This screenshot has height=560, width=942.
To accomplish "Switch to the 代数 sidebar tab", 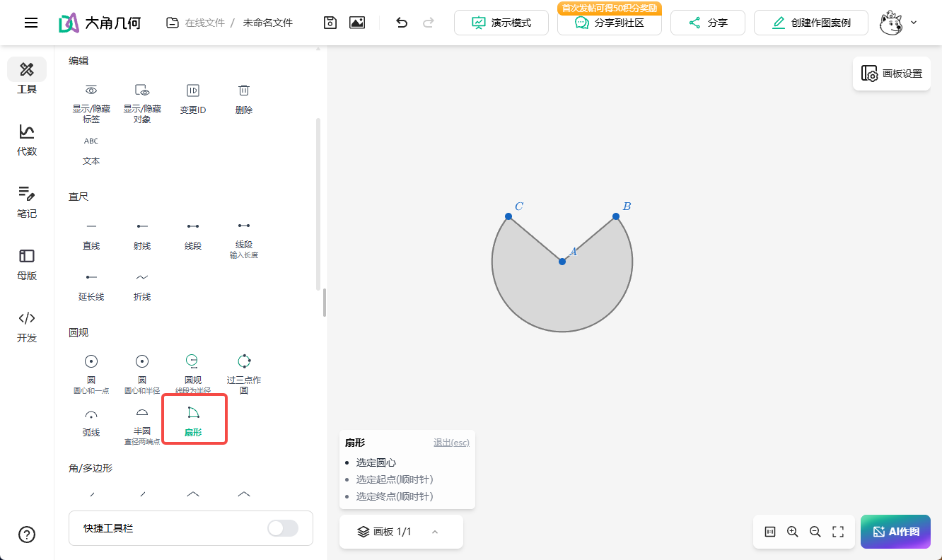I will coord(27,139).
